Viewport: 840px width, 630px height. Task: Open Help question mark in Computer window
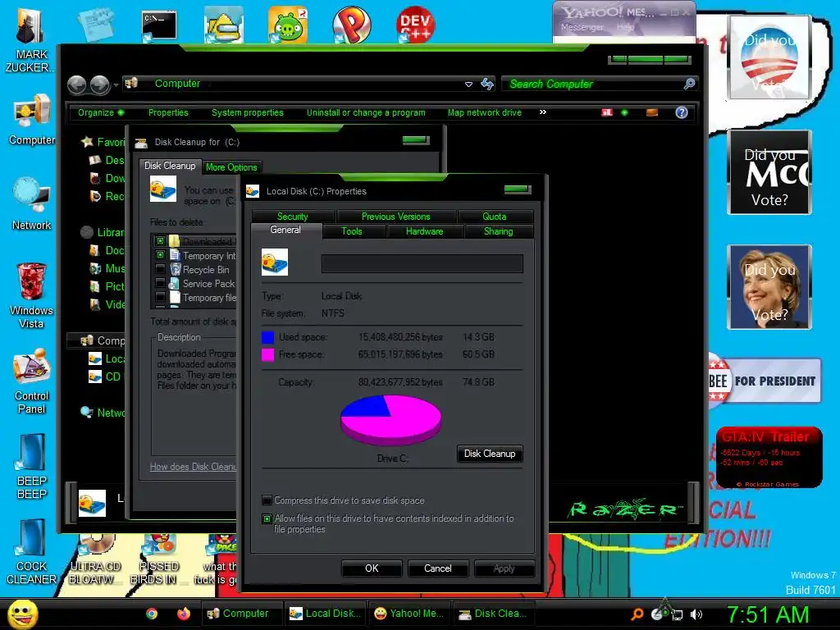click(x=682, y=112)
